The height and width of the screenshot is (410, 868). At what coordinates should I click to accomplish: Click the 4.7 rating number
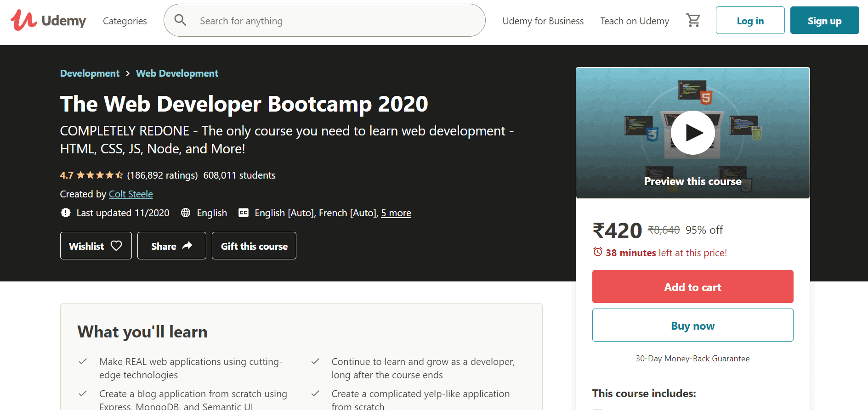click(67, 175)
